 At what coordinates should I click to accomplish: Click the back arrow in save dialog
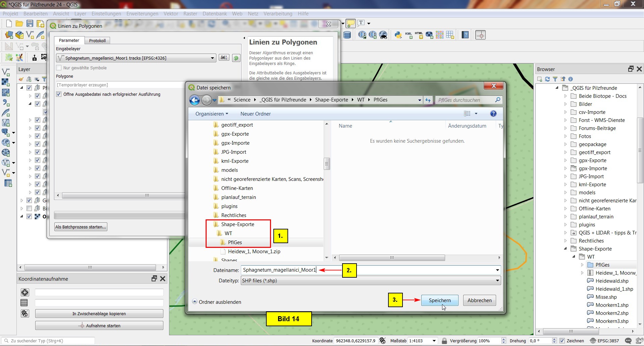195,100
